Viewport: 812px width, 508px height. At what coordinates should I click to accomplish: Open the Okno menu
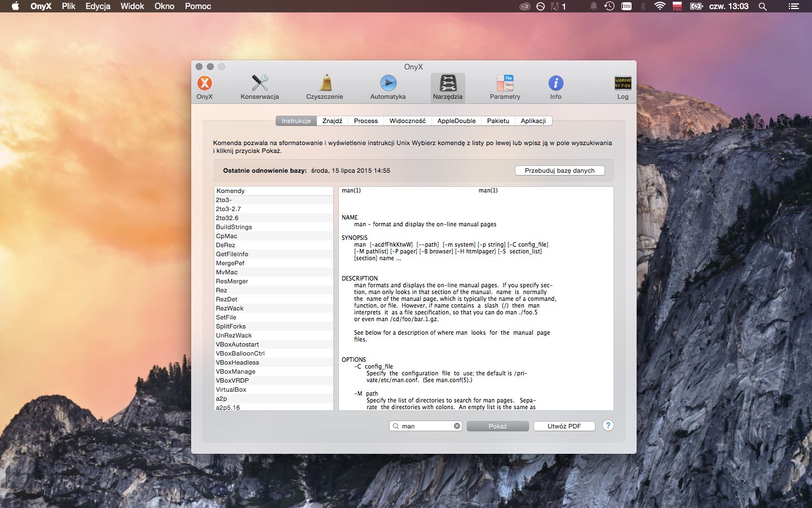[x=164, y=6]
